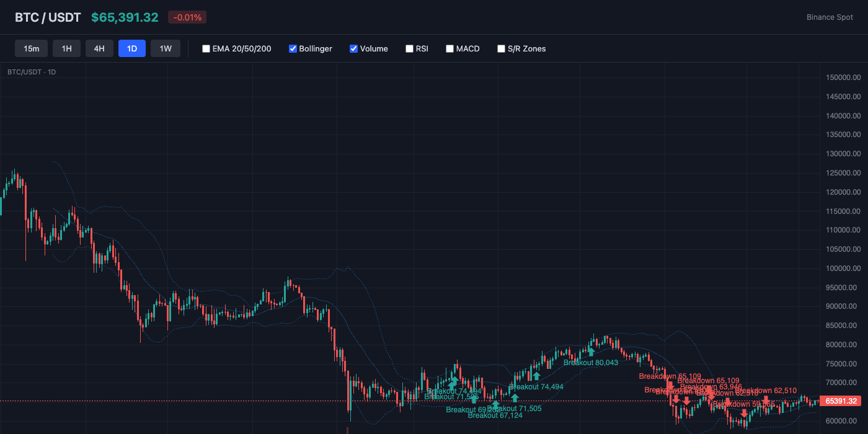Turn on the RSI indicator
Screen dimensions: 868x434
[409, 48]
